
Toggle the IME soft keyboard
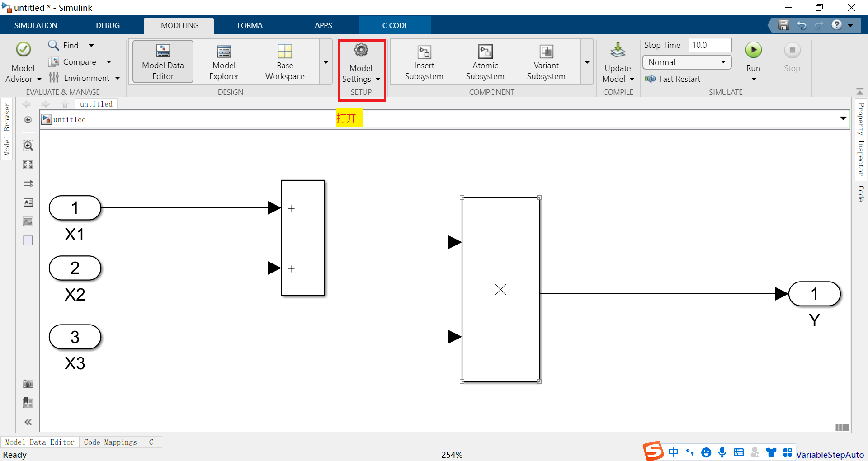(739, 452)
